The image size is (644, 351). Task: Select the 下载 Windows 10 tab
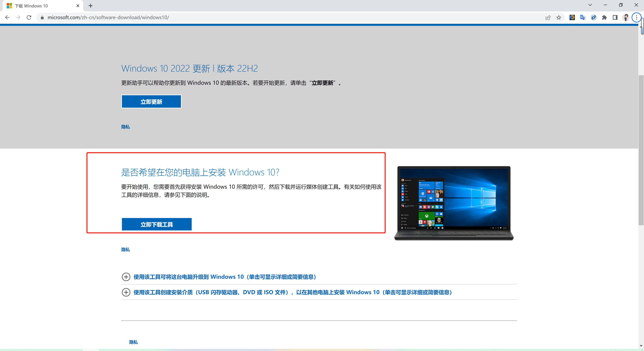pos(40,6)
